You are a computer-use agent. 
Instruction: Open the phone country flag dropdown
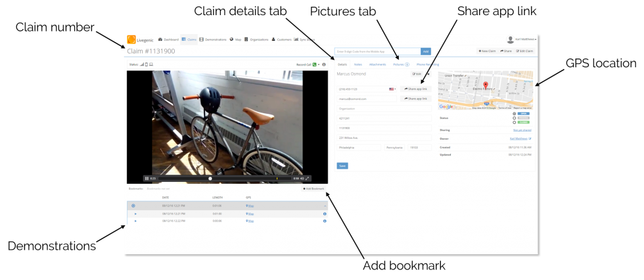click(392, 89)
